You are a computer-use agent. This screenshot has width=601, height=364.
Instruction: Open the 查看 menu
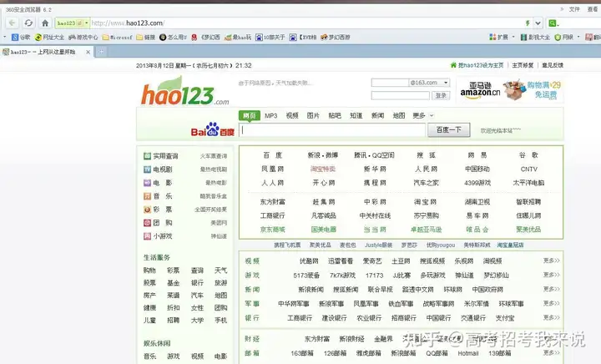tap(593, 9)
